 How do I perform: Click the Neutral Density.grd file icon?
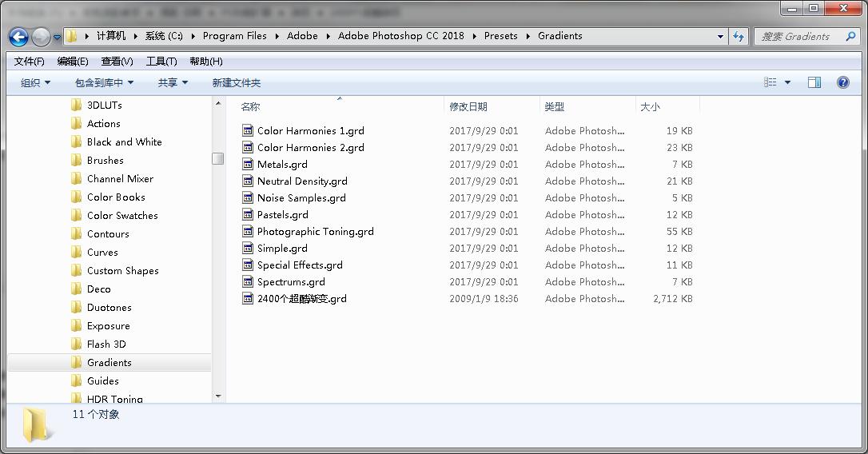(x=248, y=181)
